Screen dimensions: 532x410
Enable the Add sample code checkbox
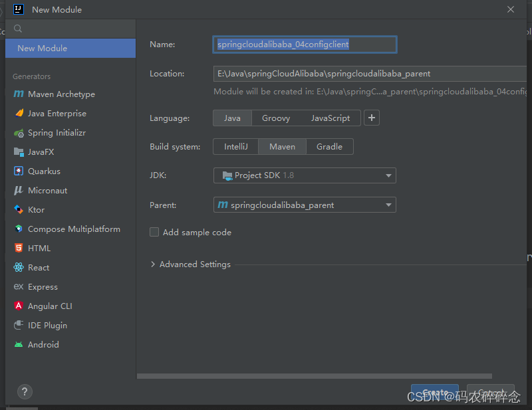click(154, 232)
